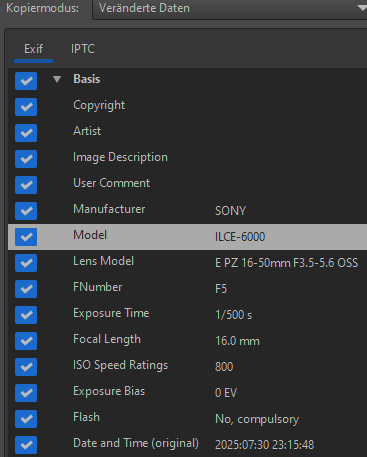Click the Veränderte Daten combo box
The width and height of the screenshot is (367, 457).
click(x=230, y=9)
